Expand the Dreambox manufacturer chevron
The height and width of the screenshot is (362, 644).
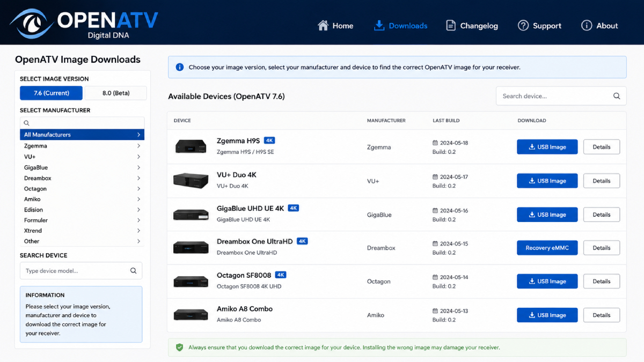coord(138,178)
